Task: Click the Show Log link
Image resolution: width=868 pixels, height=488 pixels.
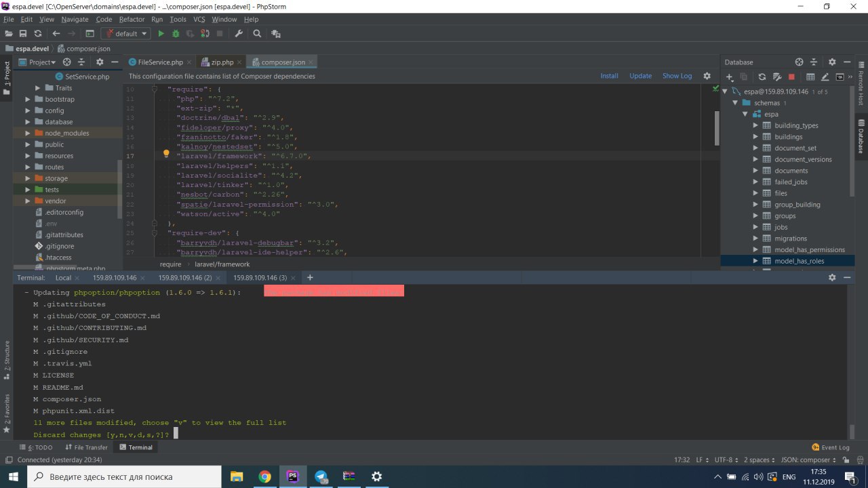Action: click(677, 76)
